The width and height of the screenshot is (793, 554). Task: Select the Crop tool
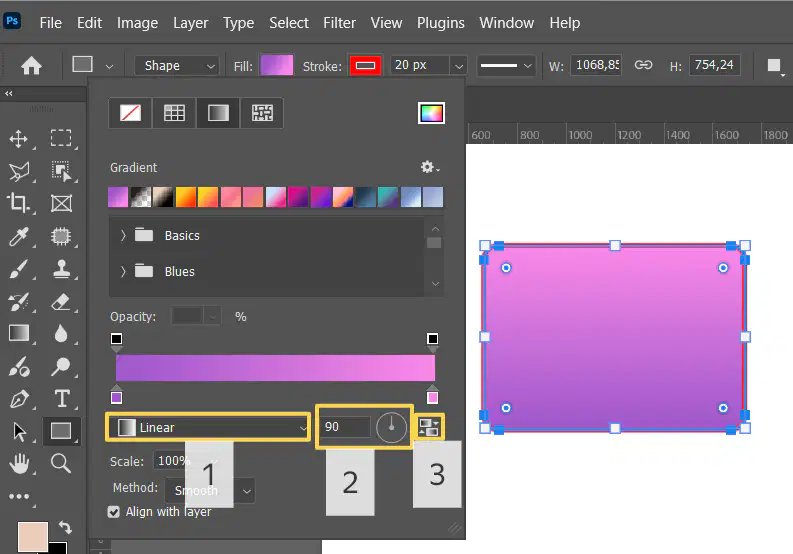18,203
